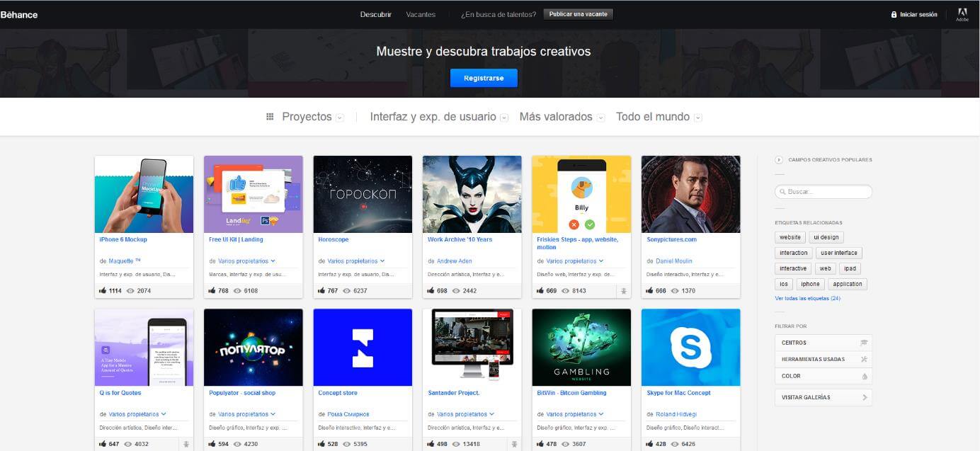
Task: Click the views eye icon on Free UI Kit card
Action: [237, 291]
